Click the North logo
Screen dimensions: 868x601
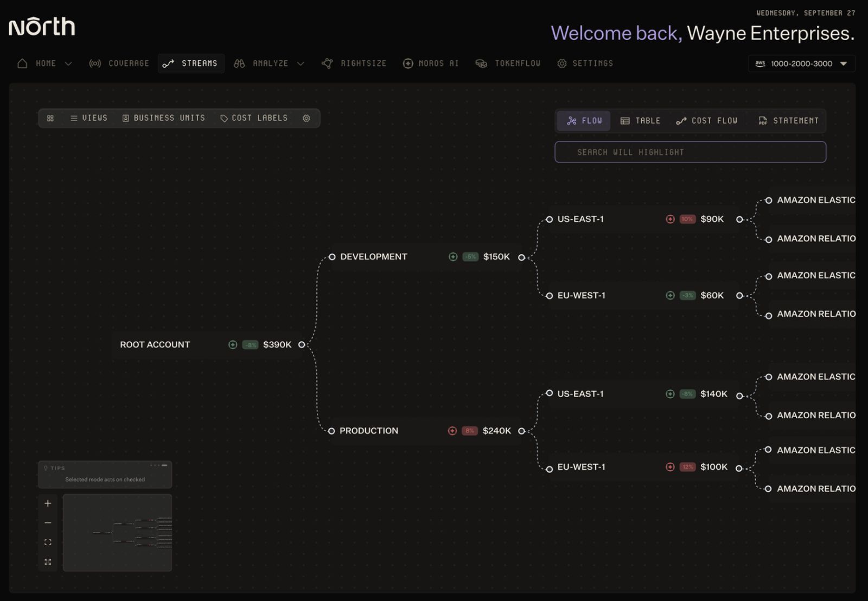(42, 27)
